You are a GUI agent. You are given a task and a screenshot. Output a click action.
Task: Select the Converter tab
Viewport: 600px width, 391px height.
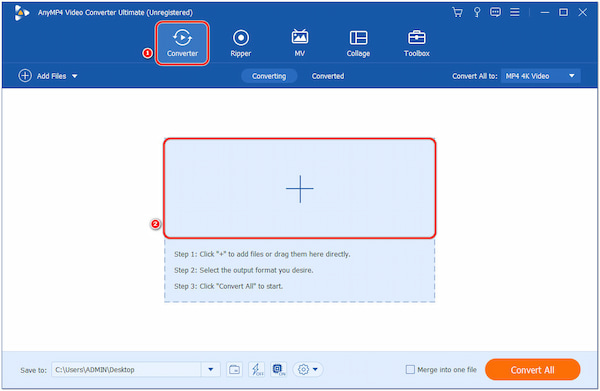[182, 43]
